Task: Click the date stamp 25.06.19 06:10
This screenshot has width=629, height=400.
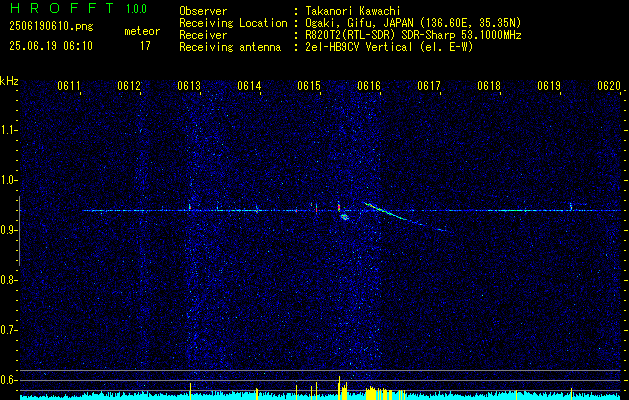Action: tap(51, 46)
